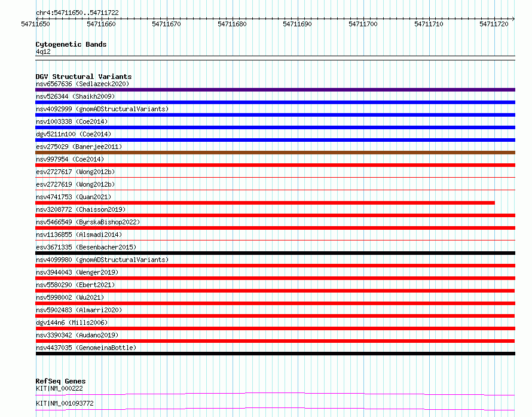Screen dimensions: 532x417
Task: Click the red bar under nsv5902483
Action: tap(275, 316)
